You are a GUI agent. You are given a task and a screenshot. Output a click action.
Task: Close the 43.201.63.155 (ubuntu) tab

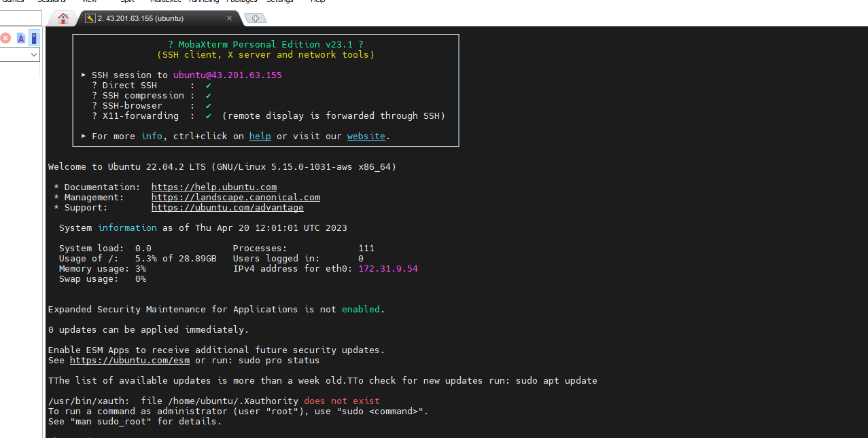coord(230,18)
